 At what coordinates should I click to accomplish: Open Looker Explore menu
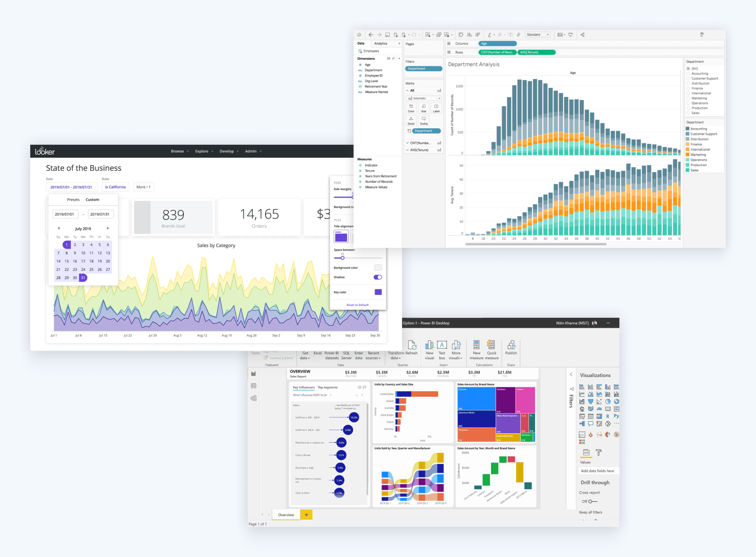click(204, 151)
